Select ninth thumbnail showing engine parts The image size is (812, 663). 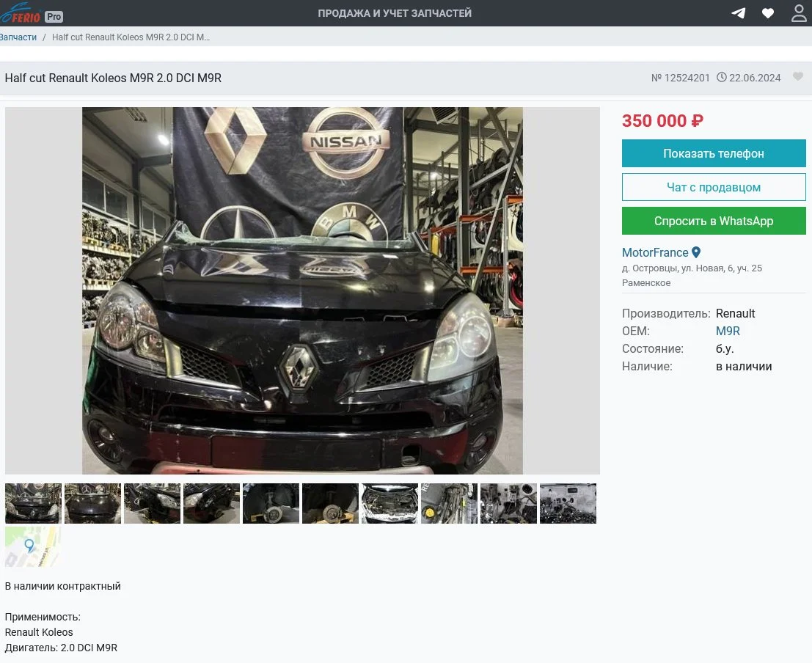point(508,503)
